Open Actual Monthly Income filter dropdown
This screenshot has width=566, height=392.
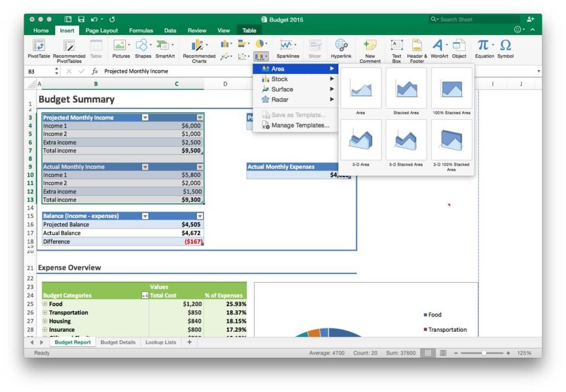(145, 167)
